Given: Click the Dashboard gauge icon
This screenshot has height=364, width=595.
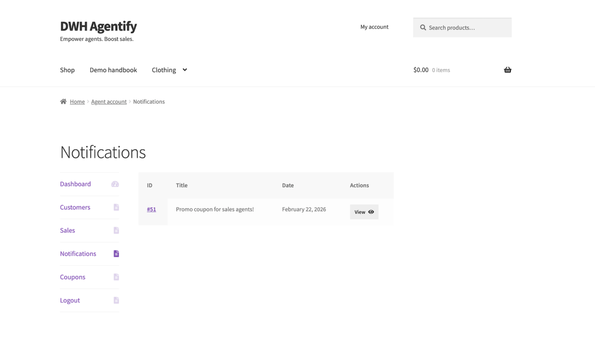Looking at the screenshot, I should pos(115,184).
